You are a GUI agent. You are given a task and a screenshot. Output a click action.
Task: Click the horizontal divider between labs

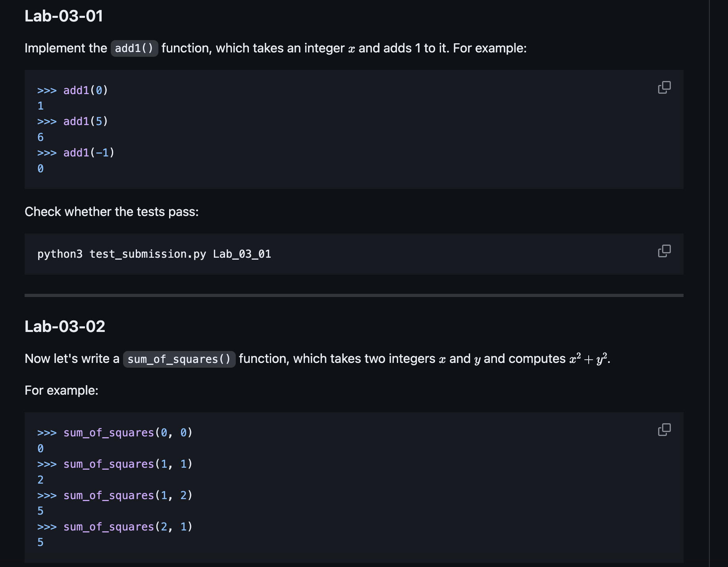354,295
